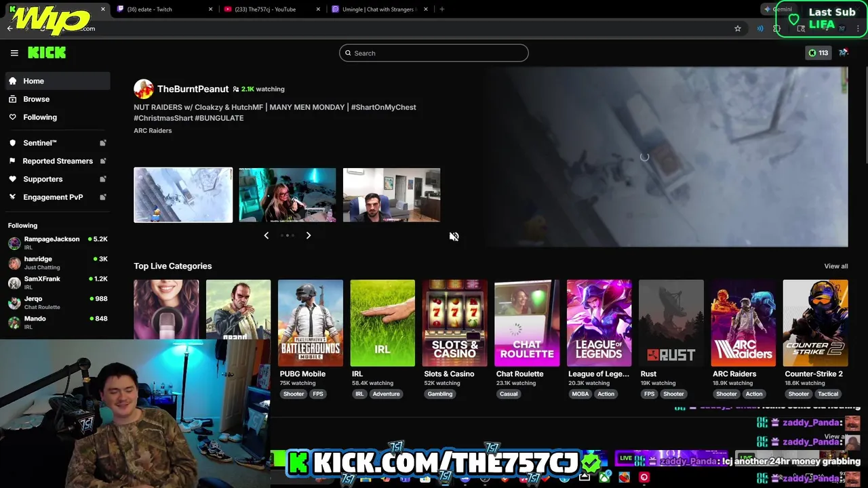Click the Casual tag under Chat Roulette

[509, 394]
